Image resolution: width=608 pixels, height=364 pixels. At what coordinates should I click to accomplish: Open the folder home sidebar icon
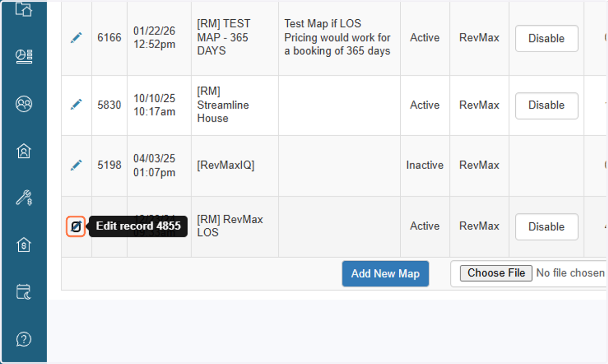click(24, 9)
